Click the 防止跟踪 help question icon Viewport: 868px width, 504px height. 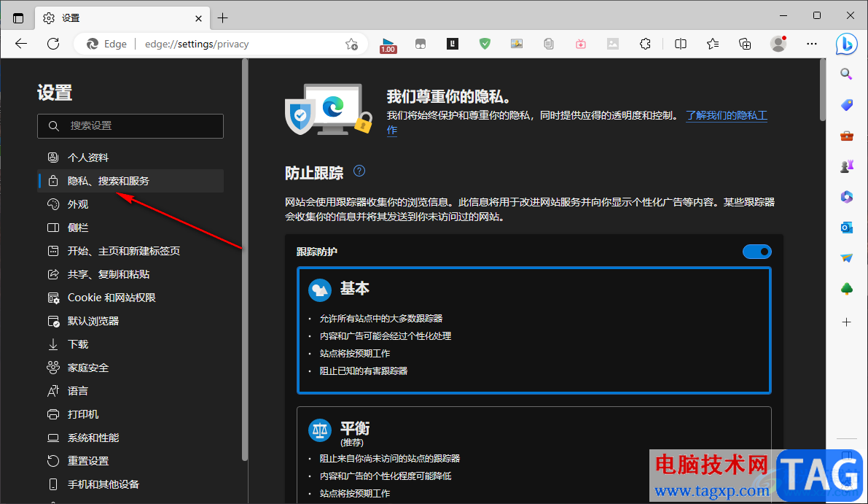click(x=359, y=171)
